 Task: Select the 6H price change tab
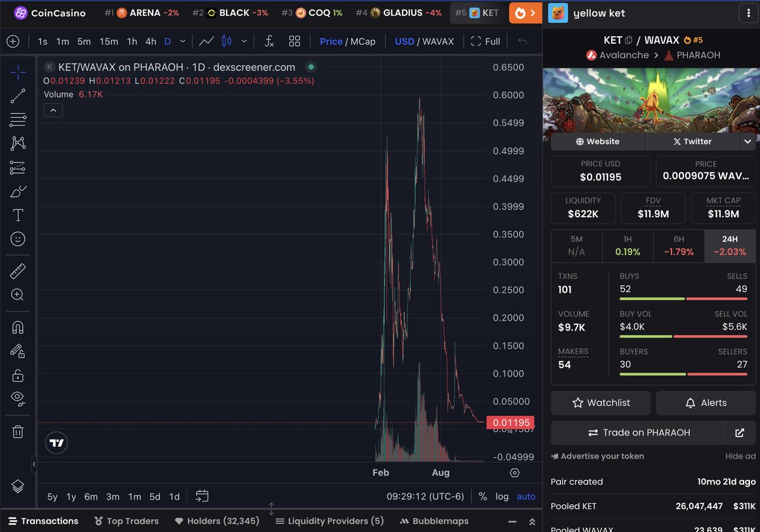(678, 246)
